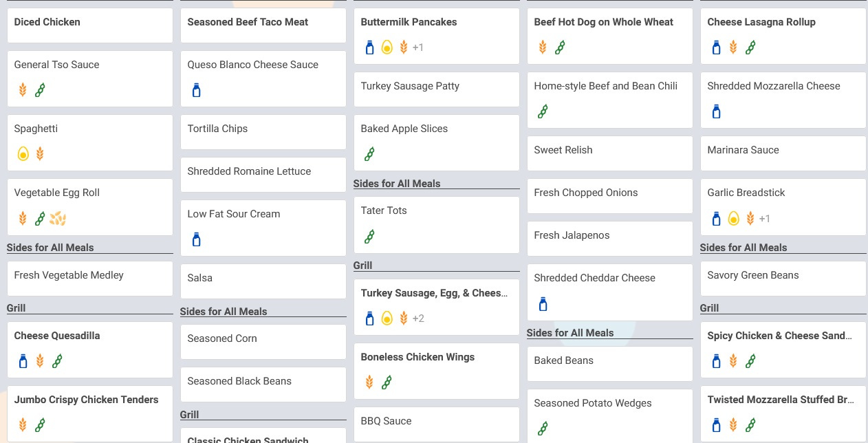The width and height of the screenshot is (868, 443).
Task: Click the milk icon on Low Fat Sour Cream
Action: (x=196, y=239)
